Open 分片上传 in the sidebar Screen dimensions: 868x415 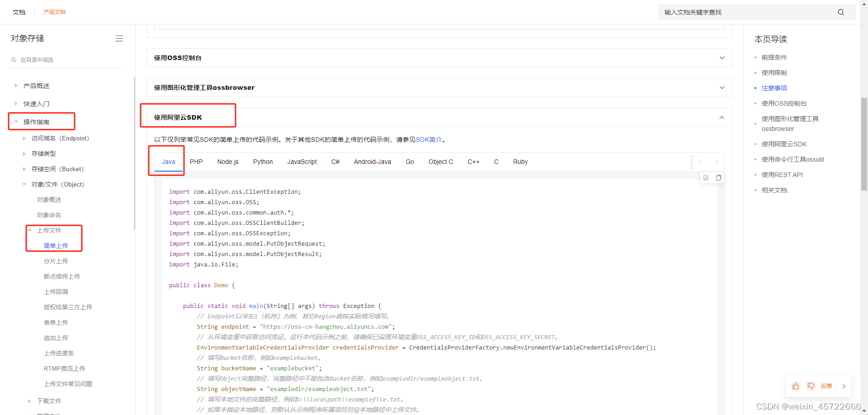(56, 261)
